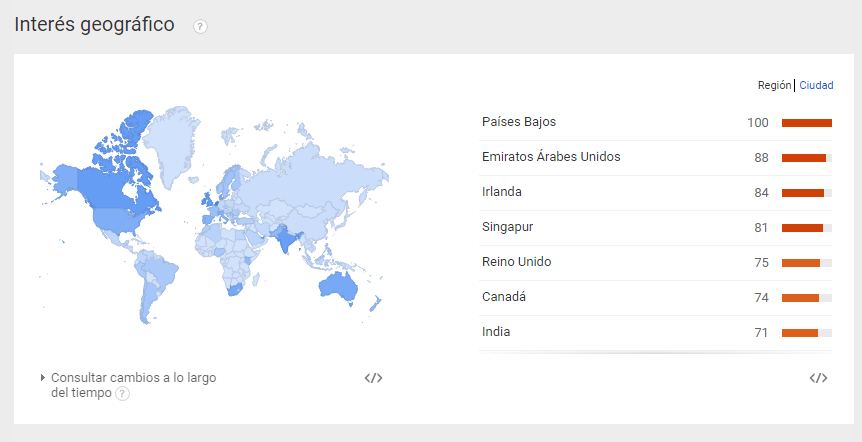Open embed code icon below the map
This screenshot has height=442, width=862.
pyautogui.click(x=373, y=378)
